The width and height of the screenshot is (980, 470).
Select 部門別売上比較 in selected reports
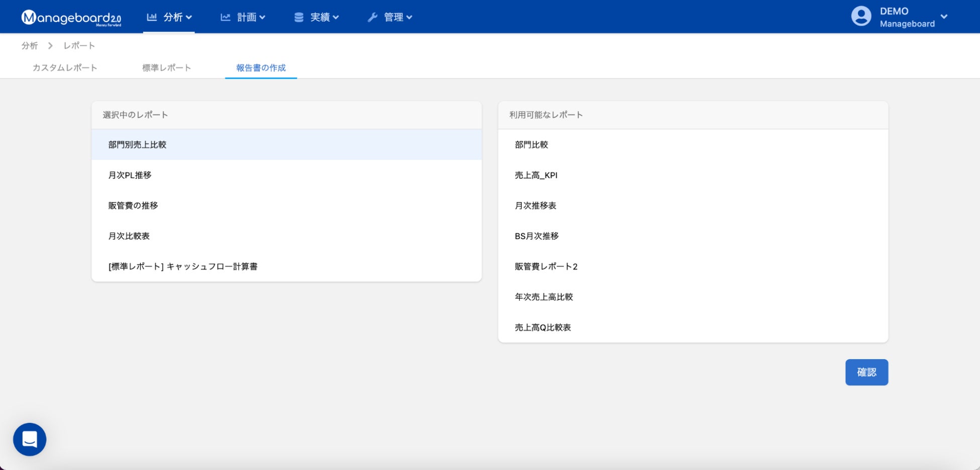click(286, 145)
